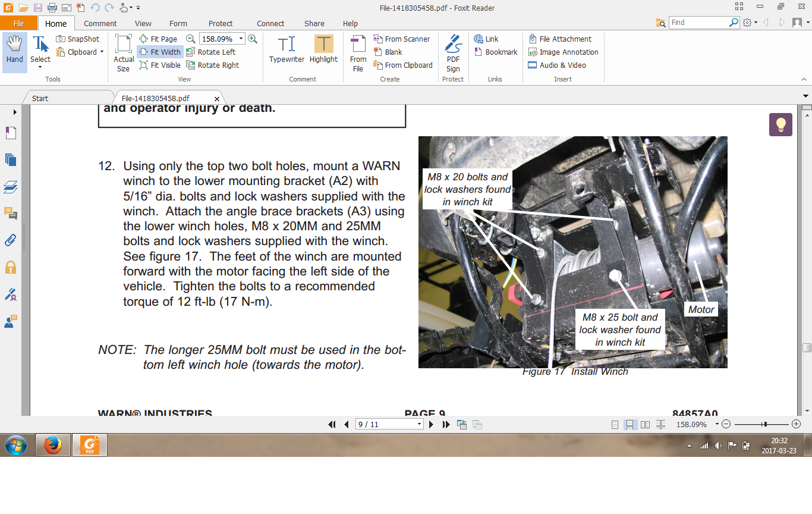Open the page number 9 / 11 dropdown
Viewport: 812px width, 514px height.
click(x=420, y=424)
